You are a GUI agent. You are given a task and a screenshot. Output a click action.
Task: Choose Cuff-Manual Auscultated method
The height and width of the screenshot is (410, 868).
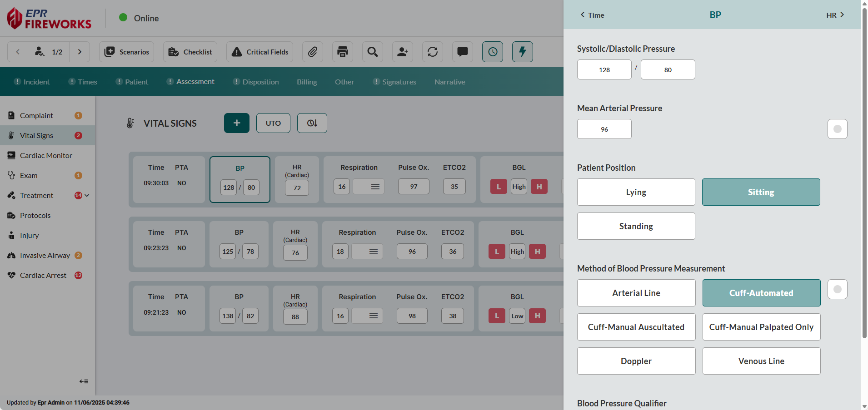(x=636, y=327)
